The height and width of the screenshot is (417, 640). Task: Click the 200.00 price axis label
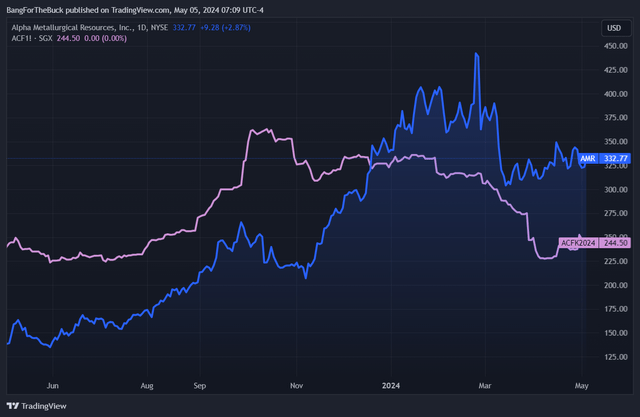(x=616, y=285)
